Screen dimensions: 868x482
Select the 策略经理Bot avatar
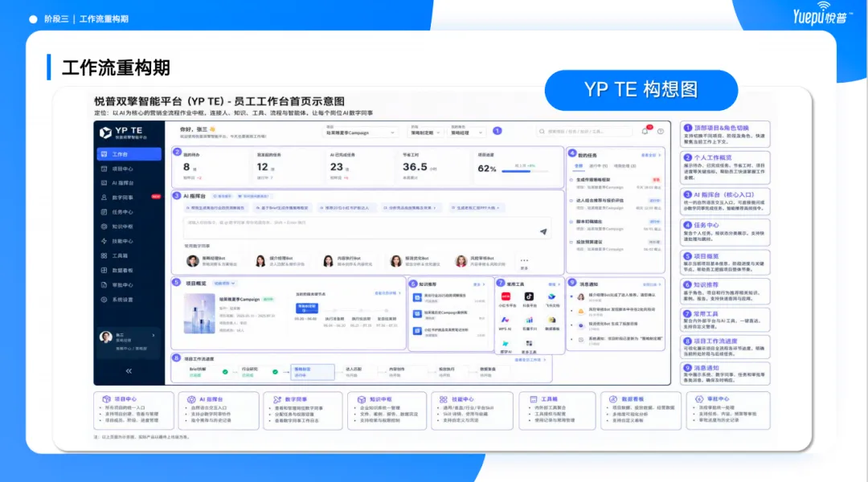[193, 260]
